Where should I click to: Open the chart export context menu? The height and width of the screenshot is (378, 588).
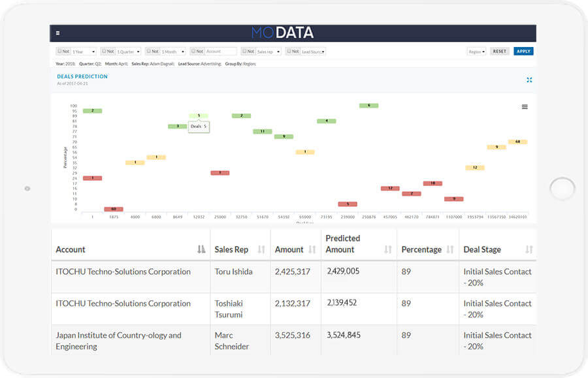pos(525,107)
